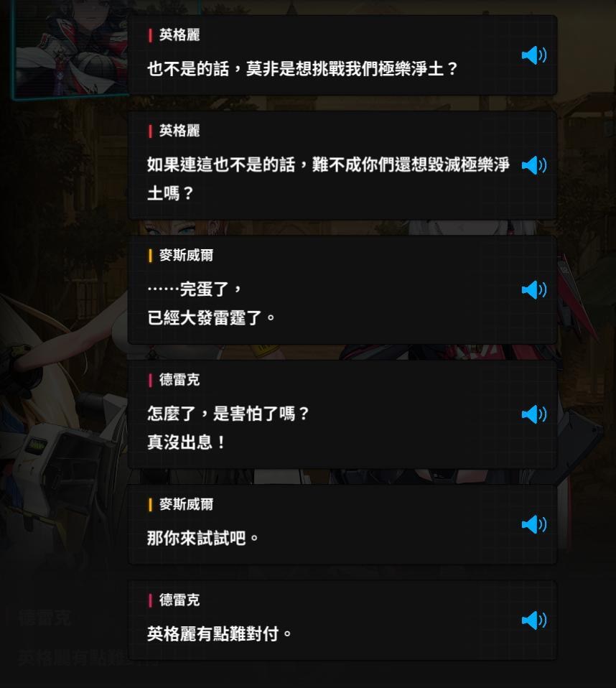
Task: Click the 英格麗 name above the 毀滅極樂淨土 line
Action: coord(179,130)
